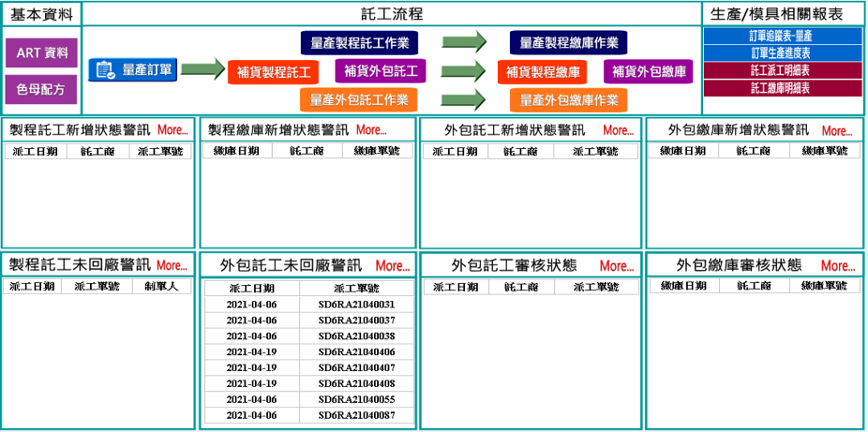Click More... next to 製程託工新增狀態警訊
This screenshot has height=432, width=868.
click(x=172, y=130)
